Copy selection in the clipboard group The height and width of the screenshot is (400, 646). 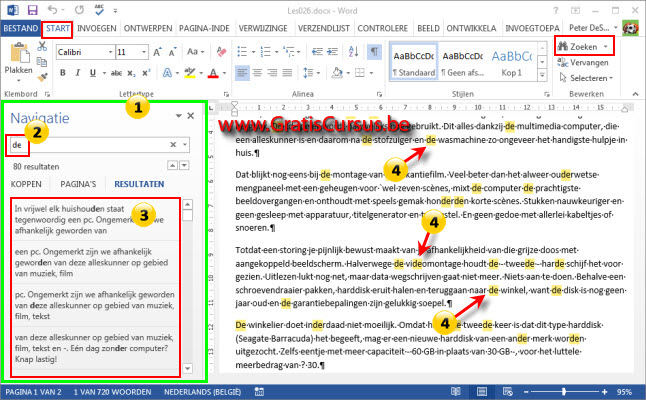(42, 62)
